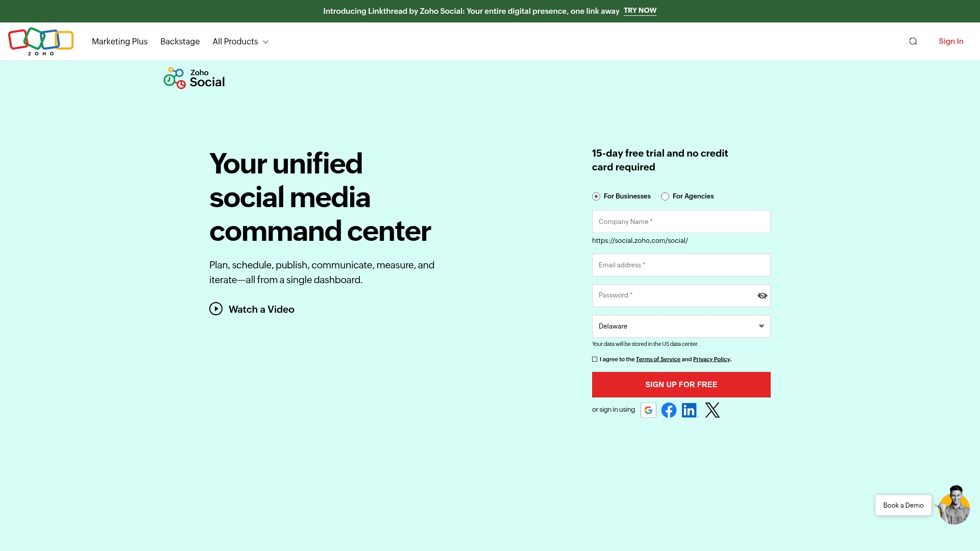Viewport: 980px width, 551px height.
Task: Click TRY NOW in the Linkthread banner
Action: [640, 10]
